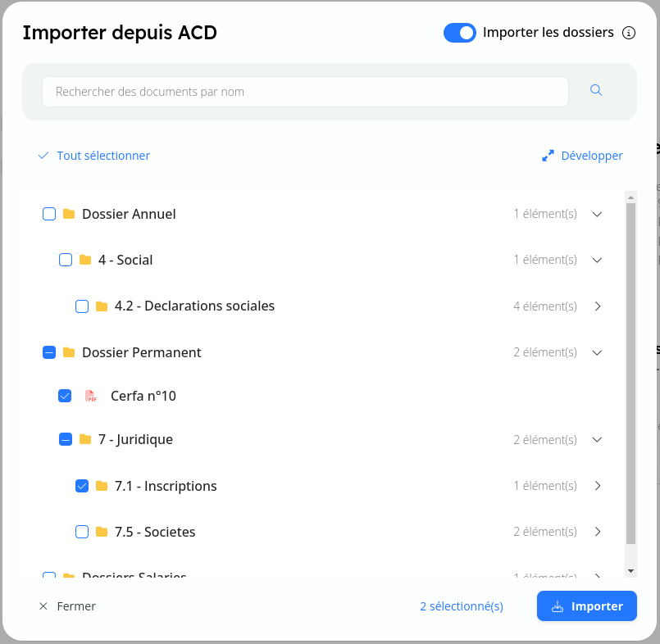
Task: Click the Cerfa n°10 PDF file icon
Action: tap(90, 397)
